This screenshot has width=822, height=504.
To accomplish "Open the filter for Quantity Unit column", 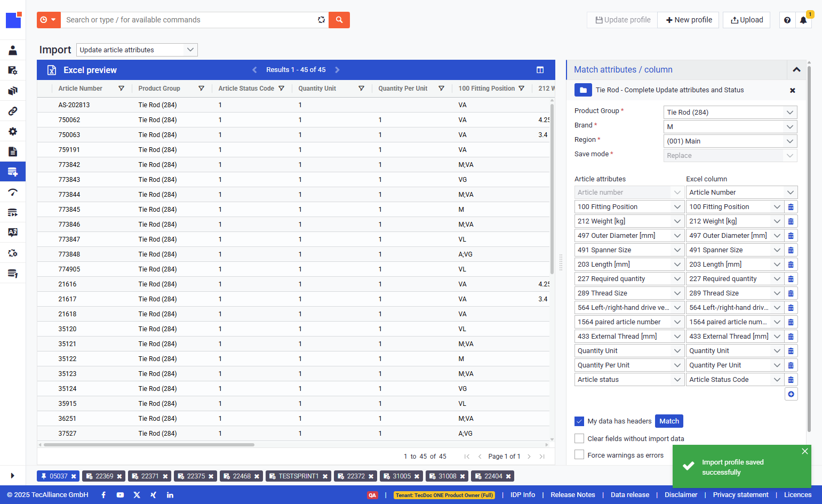I will pos(361,89).
